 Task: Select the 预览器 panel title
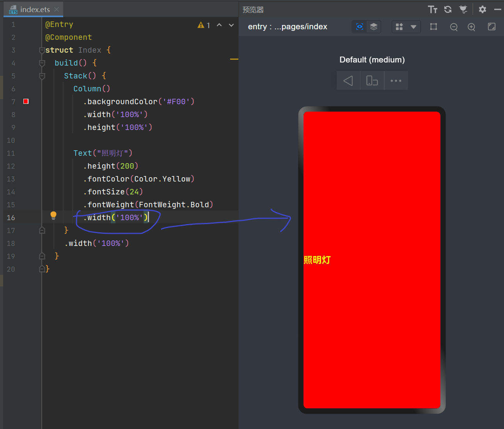pos(253,10)
